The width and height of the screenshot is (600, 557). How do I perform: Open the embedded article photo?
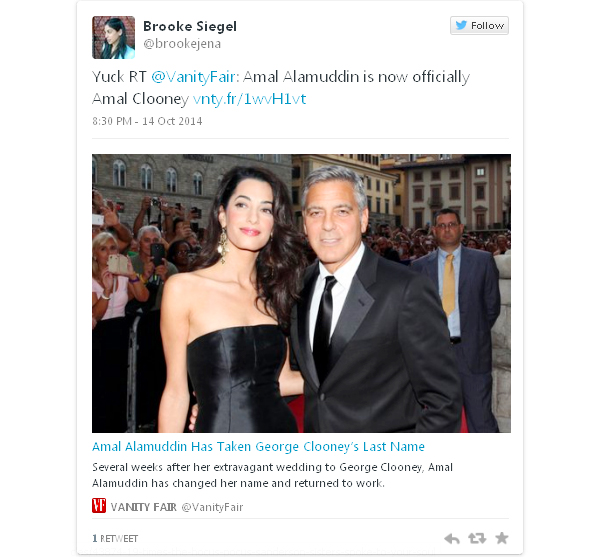tap(301, 293)
